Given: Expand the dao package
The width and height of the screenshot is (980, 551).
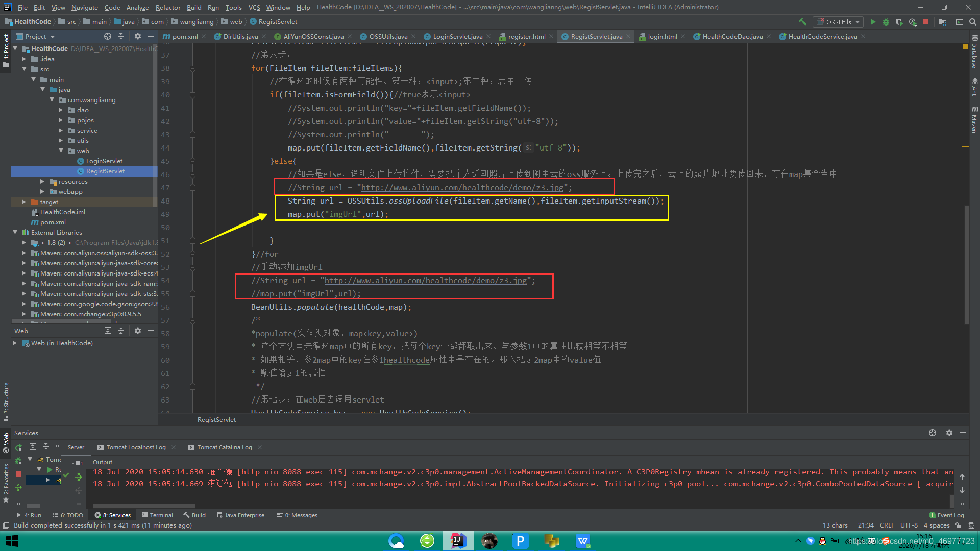Looking at the screenshot, I should (x=61, y=110).
